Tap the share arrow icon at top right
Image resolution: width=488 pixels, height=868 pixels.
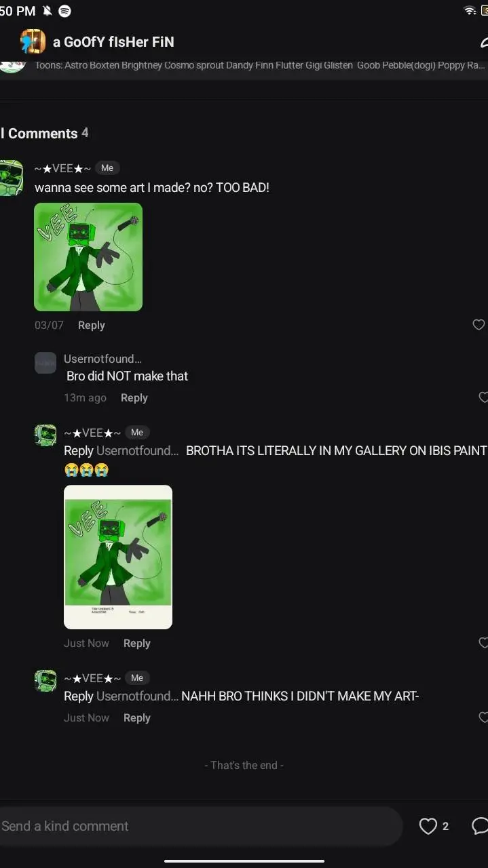click(x=483, y=43)
